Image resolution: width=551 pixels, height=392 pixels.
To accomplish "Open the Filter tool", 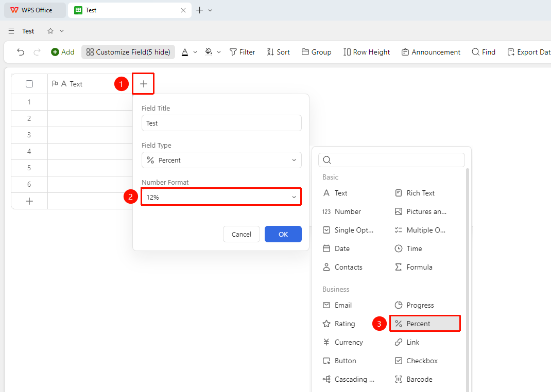I will (242, 52).
